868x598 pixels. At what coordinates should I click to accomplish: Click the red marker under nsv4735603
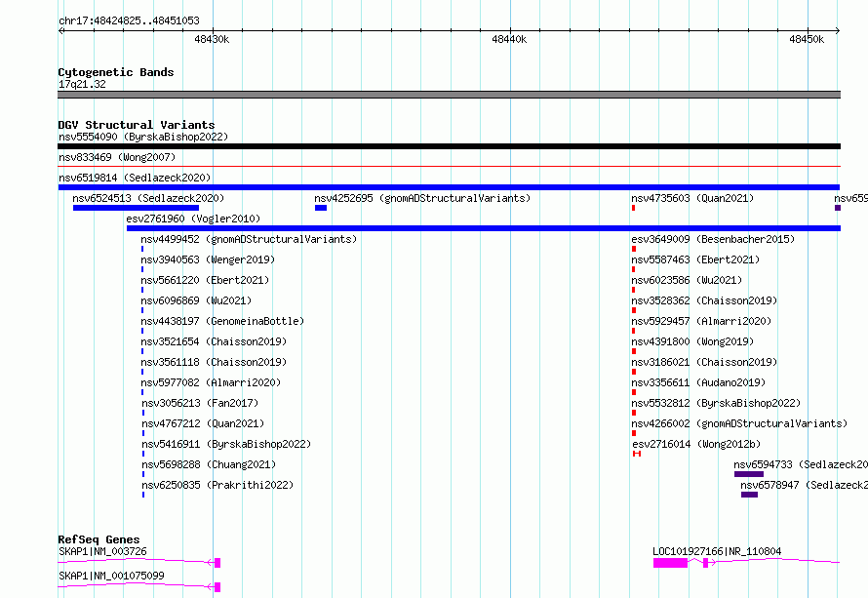click(633, 208)
